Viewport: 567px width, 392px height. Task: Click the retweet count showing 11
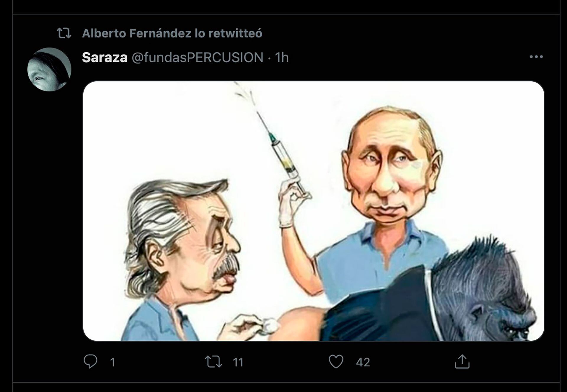238,362
